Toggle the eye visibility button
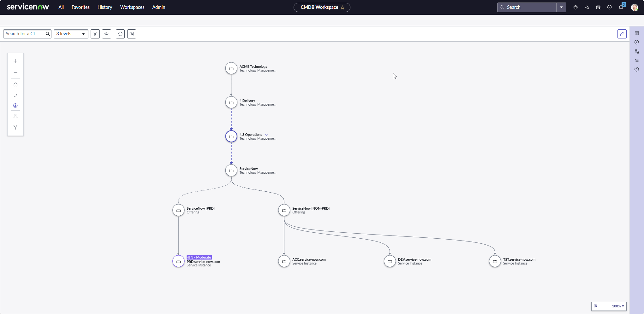 click(x=106, y=34)
